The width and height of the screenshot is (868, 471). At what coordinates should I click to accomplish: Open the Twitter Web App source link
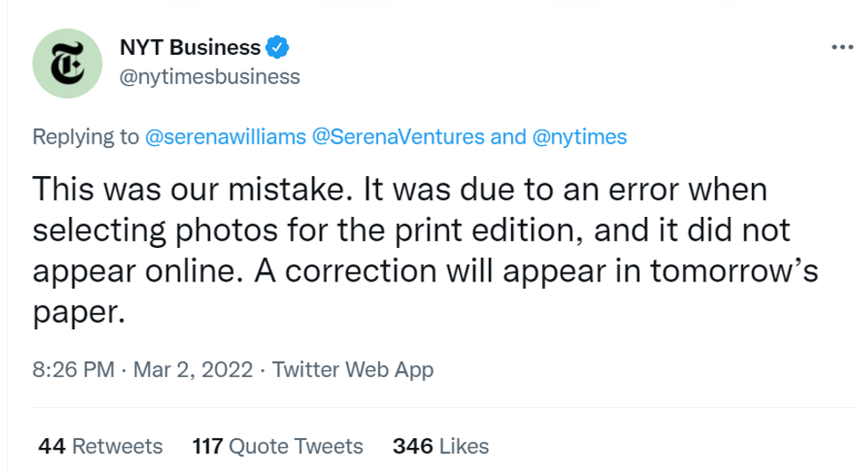coord(353,370)
